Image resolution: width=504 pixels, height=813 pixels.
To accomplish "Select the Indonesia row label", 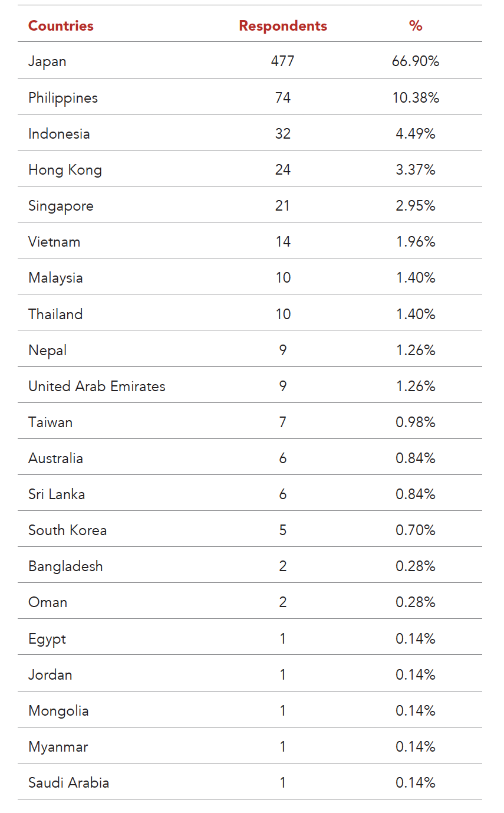I will [x=59, y=134].
